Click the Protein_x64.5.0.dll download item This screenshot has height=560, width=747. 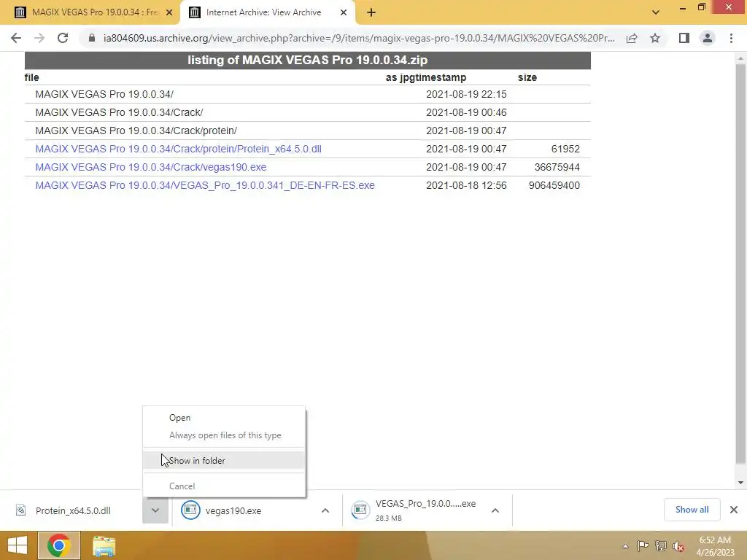coord(73,510)
